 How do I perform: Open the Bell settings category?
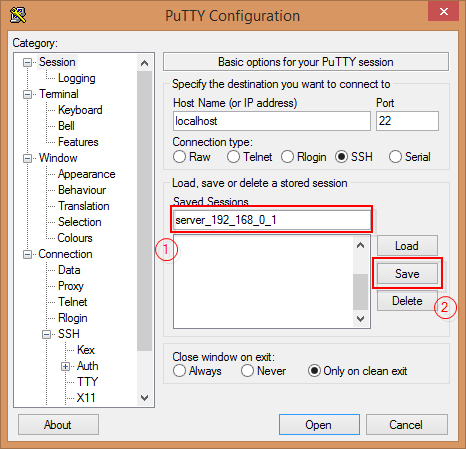click(x=66, y=126)
